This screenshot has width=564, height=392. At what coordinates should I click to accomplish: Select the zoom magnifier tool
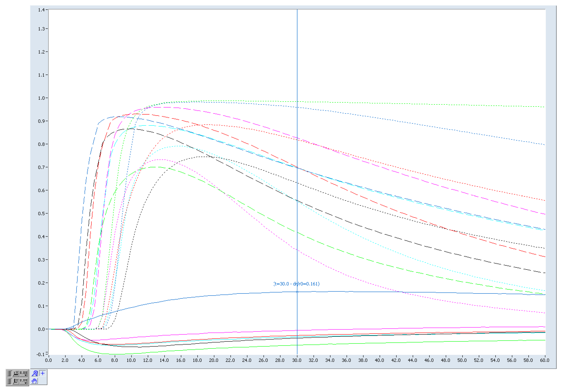coord(35,373)
